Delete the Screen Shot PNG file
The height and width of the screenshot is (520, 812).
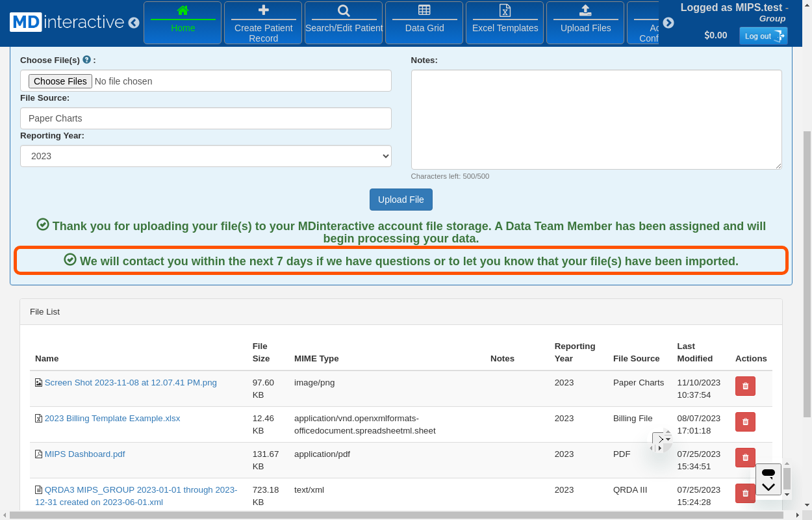[x=745, y=386]
